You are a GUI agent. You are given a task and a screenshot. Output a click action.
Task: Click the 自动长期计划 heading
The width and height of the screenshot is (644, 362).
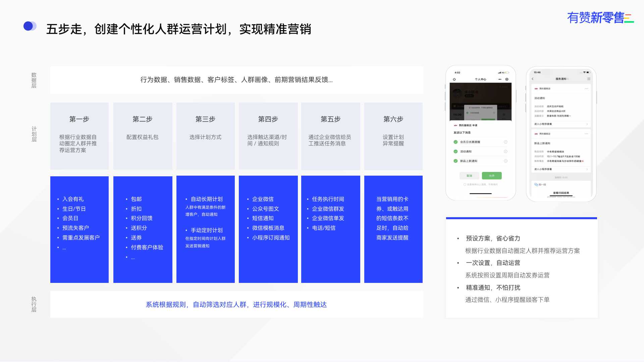[207, 199]
